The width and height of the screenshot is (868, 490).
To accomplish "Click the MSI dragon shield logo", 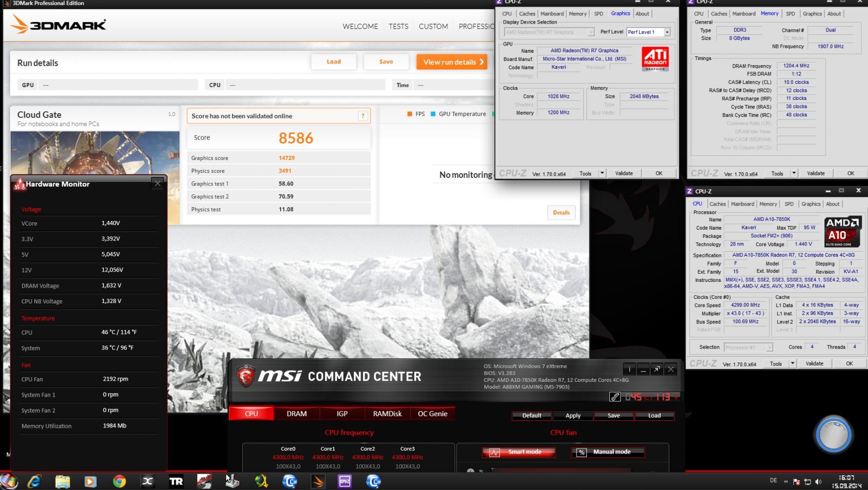I will click(246, 376).
